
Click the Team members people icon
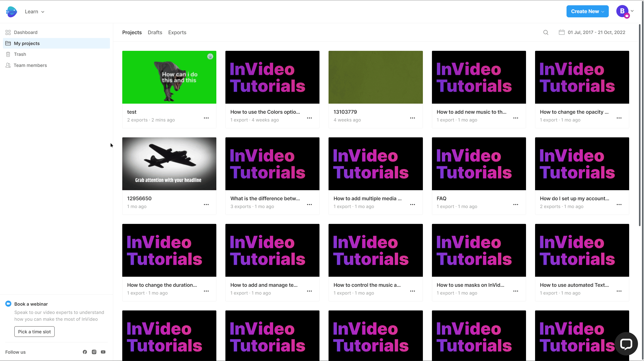click(x=8, y=65)
